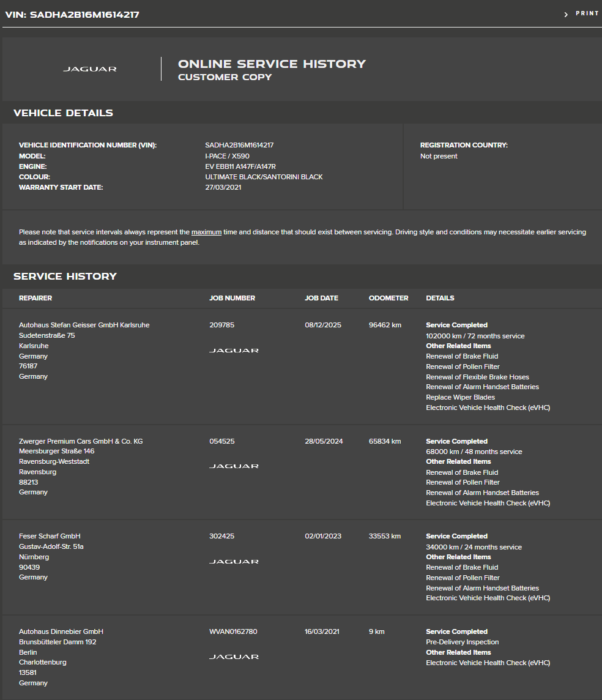Click the REPAIRER column header

pyautogui.click(x=35, y=298)
